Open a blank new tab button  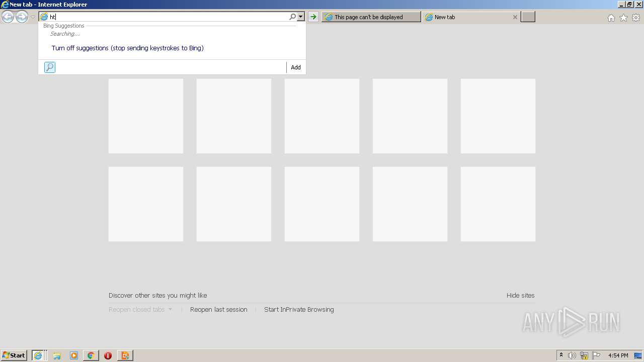pyautogui.click(x=528, y=17)
